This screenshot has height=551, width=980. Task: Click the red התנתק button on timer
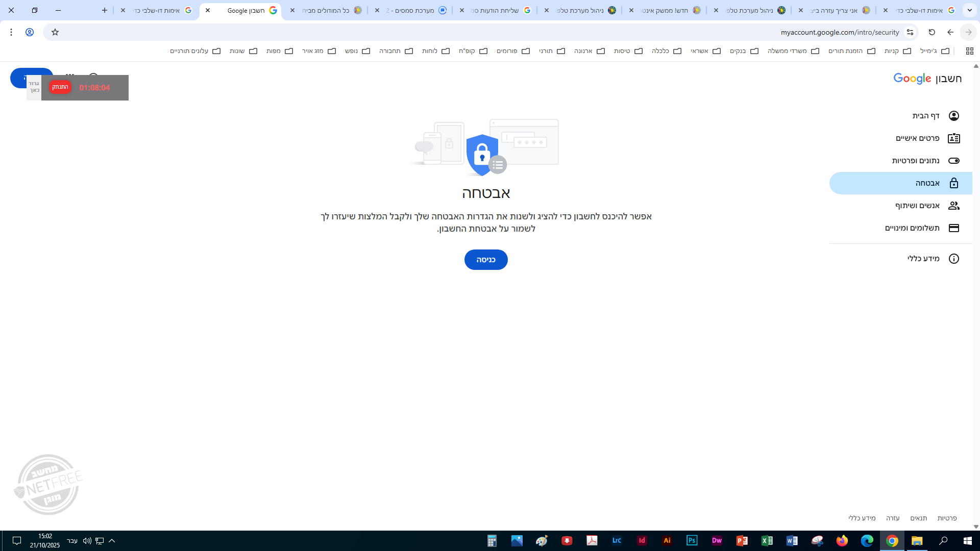pos(60,87)
